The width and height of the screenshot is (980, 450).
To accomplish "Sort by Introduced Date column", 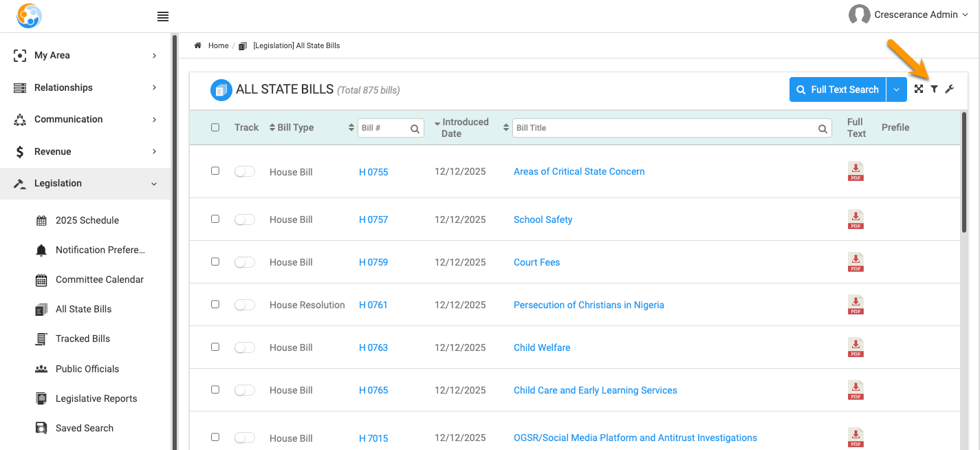I will (x=461, y=127).
